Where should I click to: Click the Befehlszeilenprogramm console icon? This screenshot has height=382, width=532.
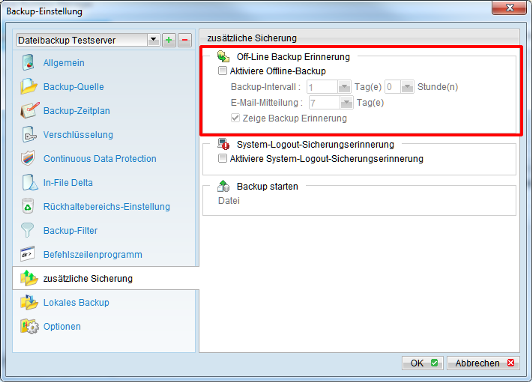tap(28, 254)
